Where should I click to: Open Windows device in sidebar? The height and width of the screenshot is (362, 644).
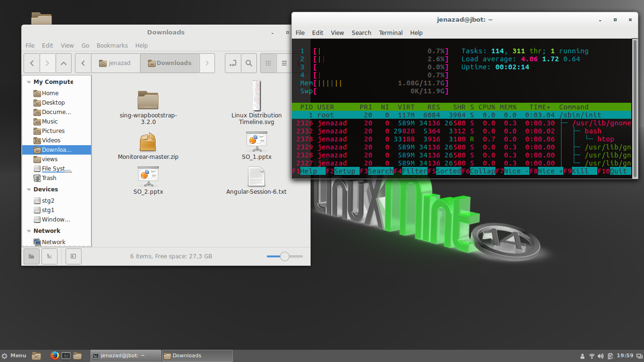57,220
